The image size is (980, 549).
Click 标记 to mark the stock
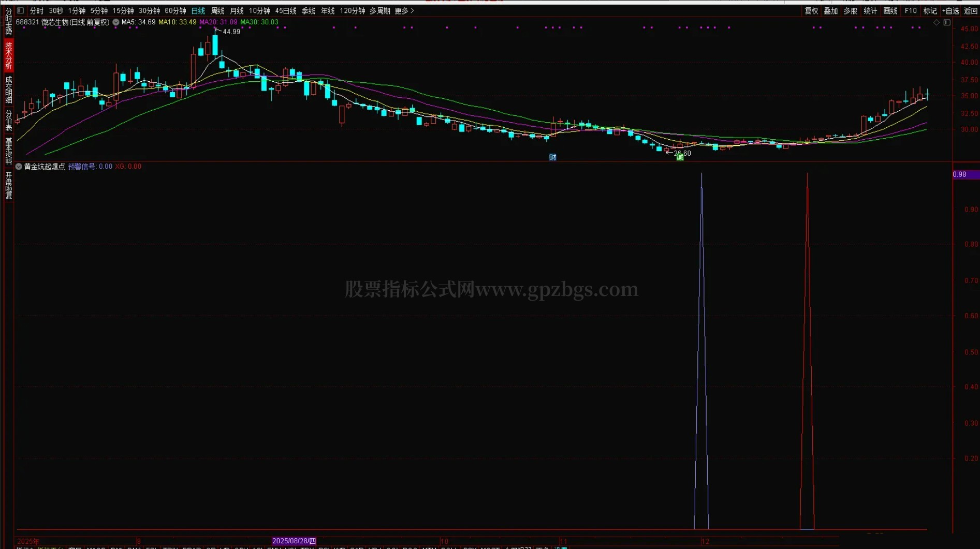[x=930, y=10]
